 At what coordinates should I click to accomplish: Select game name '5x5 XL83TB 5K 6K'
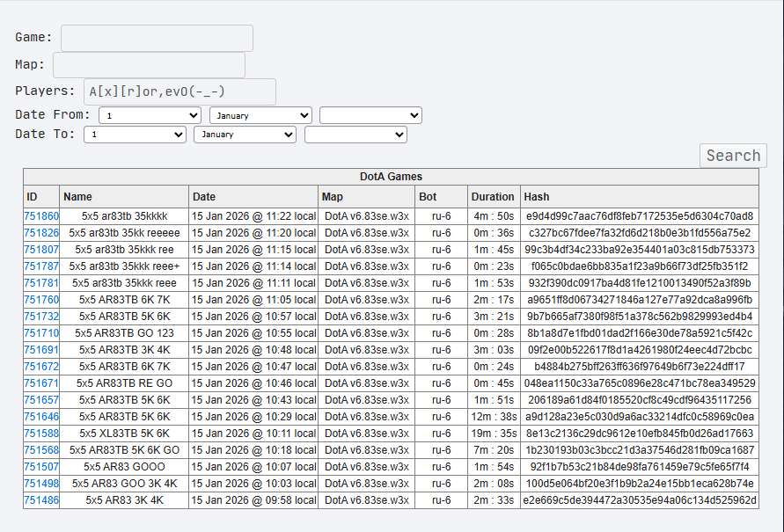coord(124,434)
